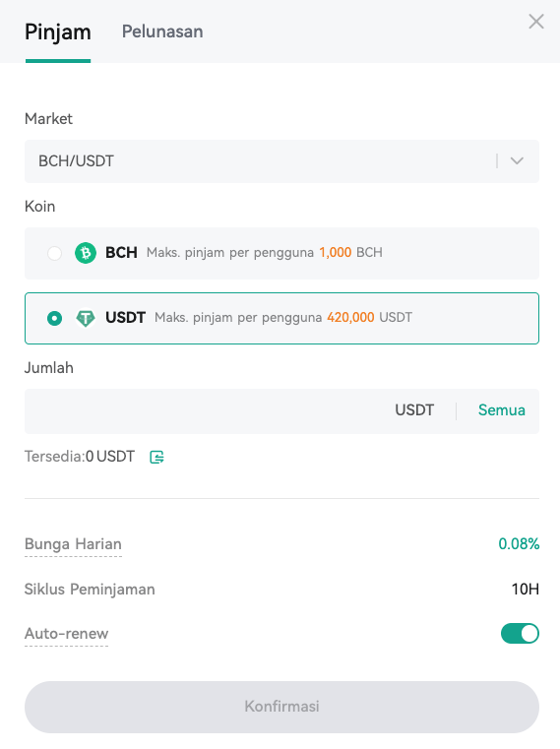Click the 420,000 USDT max borrow amount
This screenshot has width=560, height=749.
pyautogui.click(x=369, y=318)
